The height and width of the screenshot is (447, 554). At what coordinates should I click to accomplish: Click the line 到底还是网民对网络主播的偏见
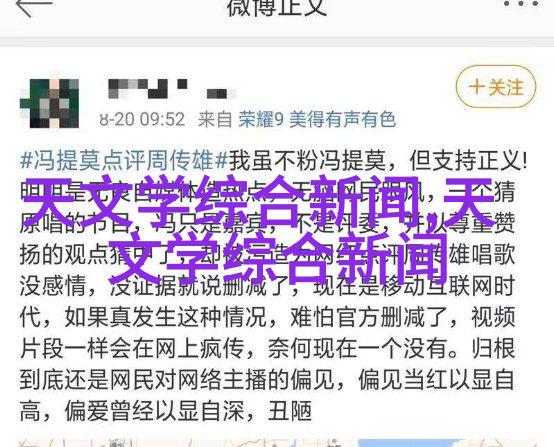(177, 380)
